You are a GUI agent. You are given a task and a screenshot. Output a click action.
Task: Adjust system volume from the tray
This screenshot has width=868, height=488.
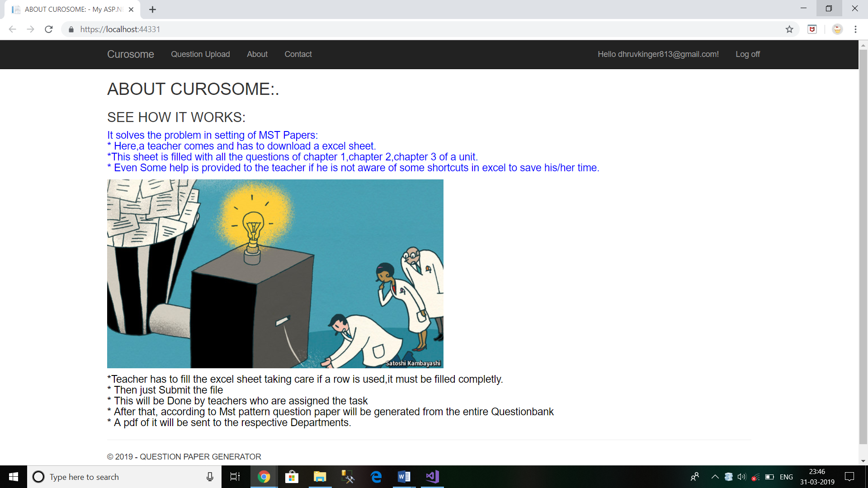[x=742, y=477]
